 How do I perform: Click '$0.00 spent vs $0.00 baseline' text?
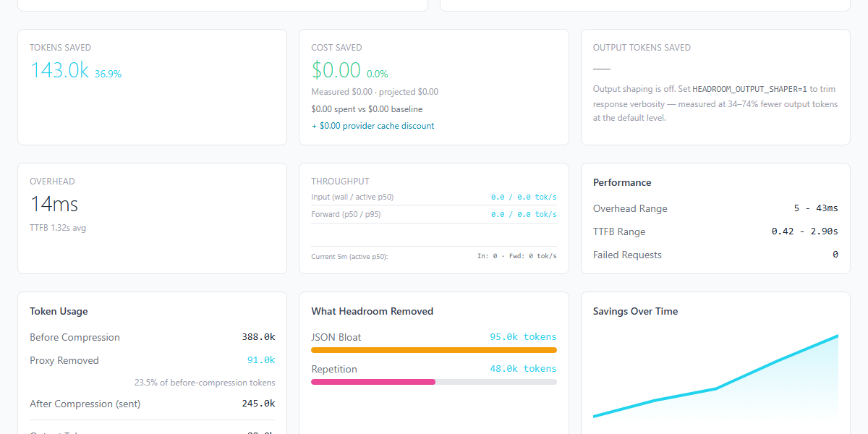[x=367, y=109]
